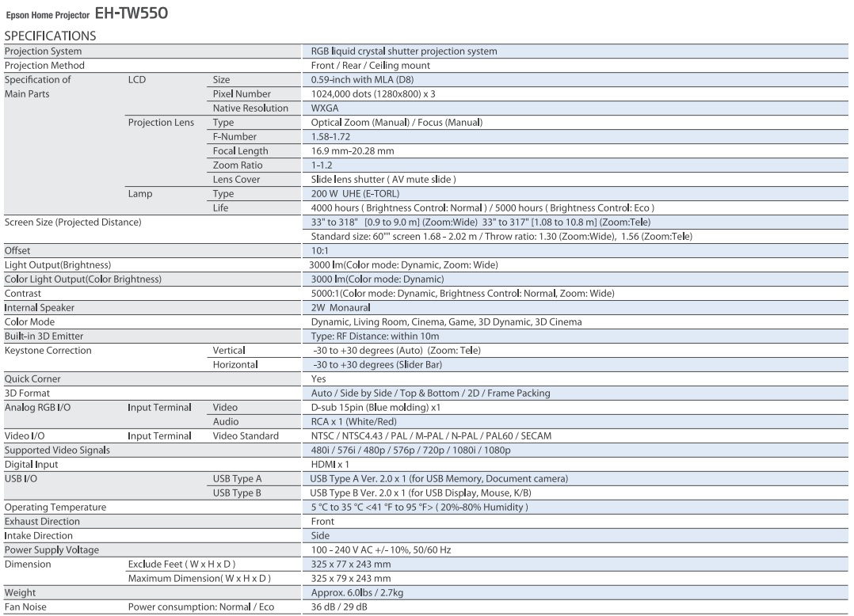Click 'Optical Zoom (Manual) / Focus (Manual)'

point(396,123)
